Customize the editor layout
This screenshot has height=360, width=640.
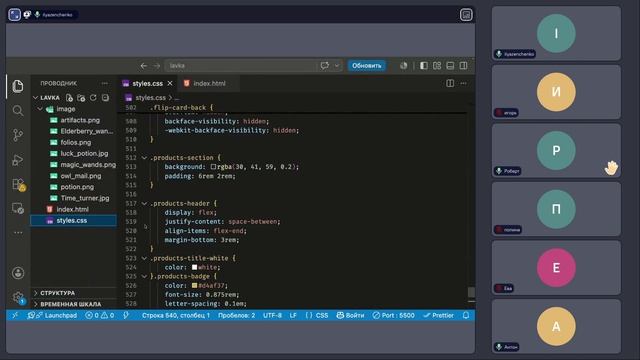coord(437,65)
